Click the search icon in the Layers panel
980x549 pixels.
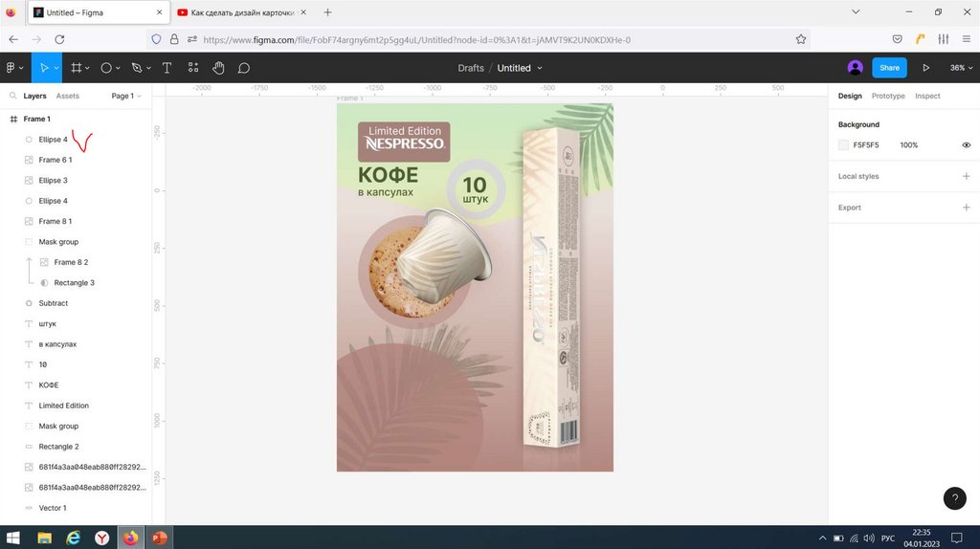(x=11, y=97)
